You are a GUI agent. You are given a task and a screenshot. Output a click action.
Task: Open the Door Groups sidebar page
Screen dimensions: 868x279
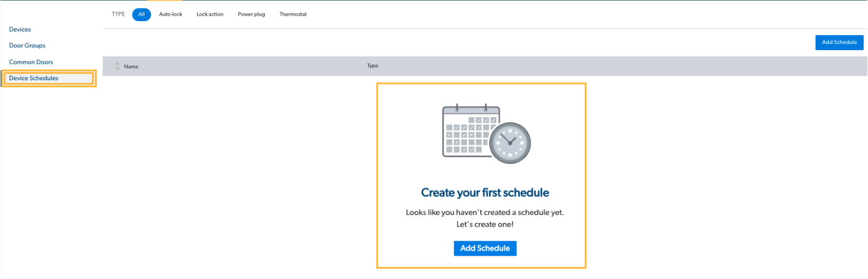point(27,45)
